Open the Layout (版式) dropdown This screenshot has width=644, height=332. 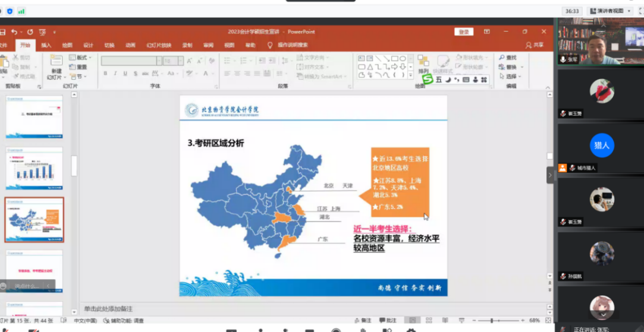point(80,58)
